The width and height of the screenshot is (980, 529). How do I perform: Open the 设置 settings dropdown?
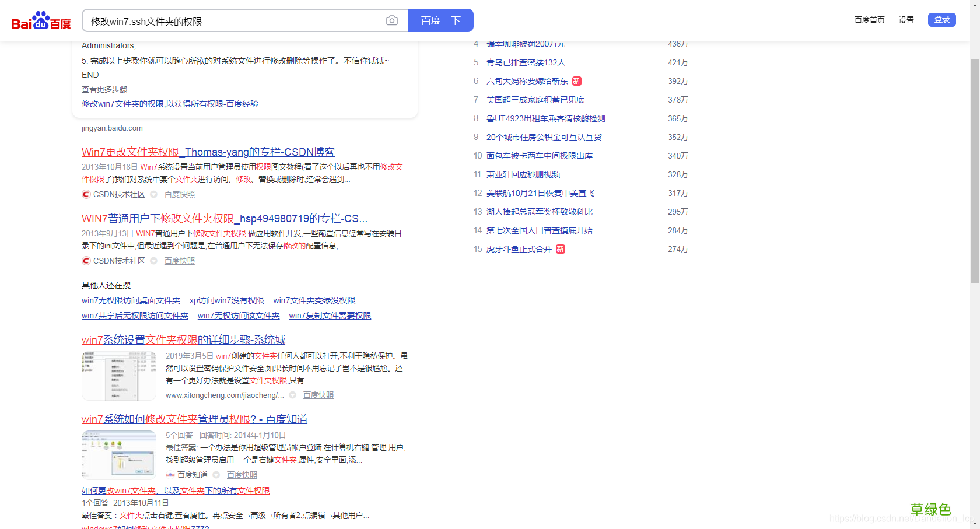click(x=906, y=19)
